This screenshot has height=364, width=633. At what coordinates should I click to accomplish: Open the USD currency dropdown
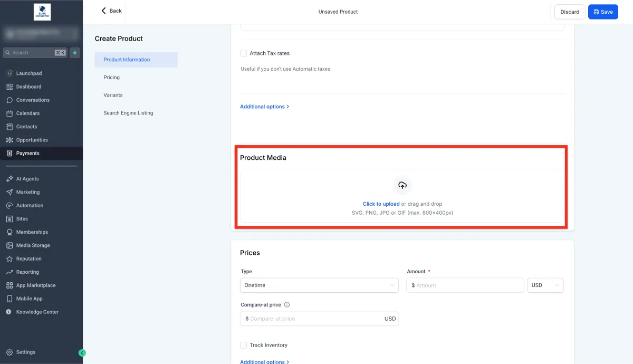coord(545,285)
